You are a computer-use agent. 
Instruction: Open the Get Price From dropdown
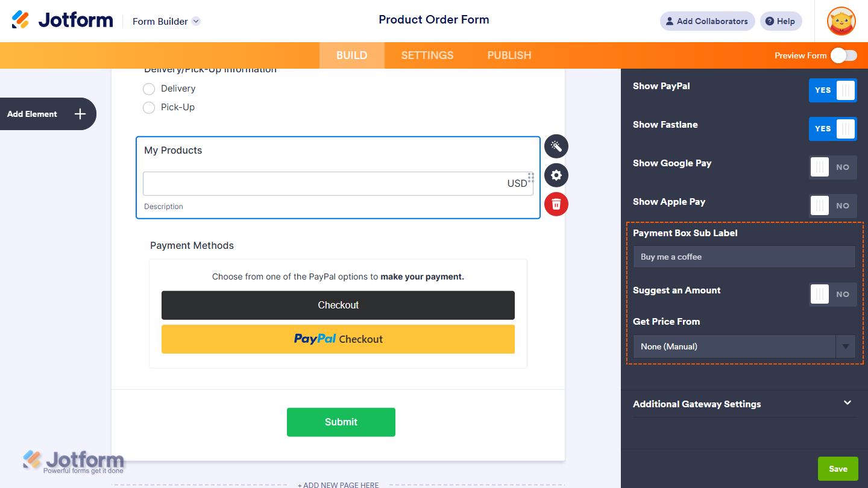(744, 346)
